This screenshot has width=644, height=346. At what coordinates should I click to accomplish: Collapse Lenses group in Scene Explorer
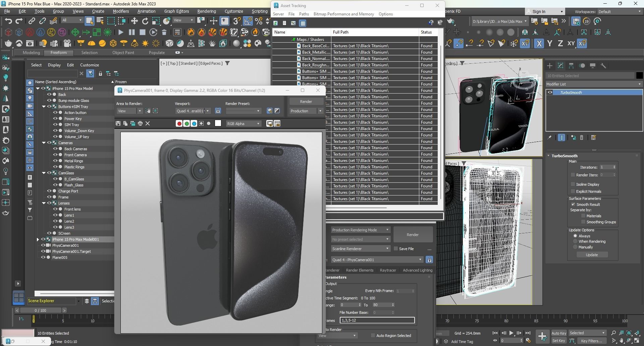coord(44,203)
